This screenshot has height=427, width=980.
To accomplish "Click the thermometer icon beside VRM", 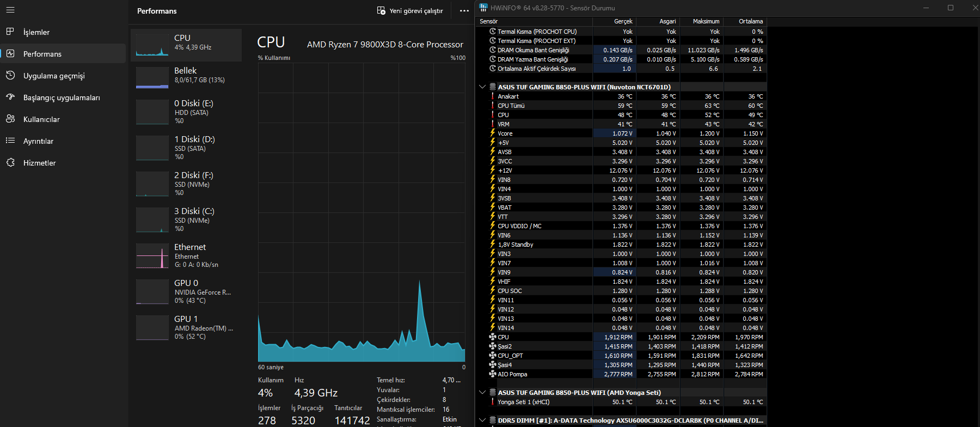I will (x=493, y=124).
